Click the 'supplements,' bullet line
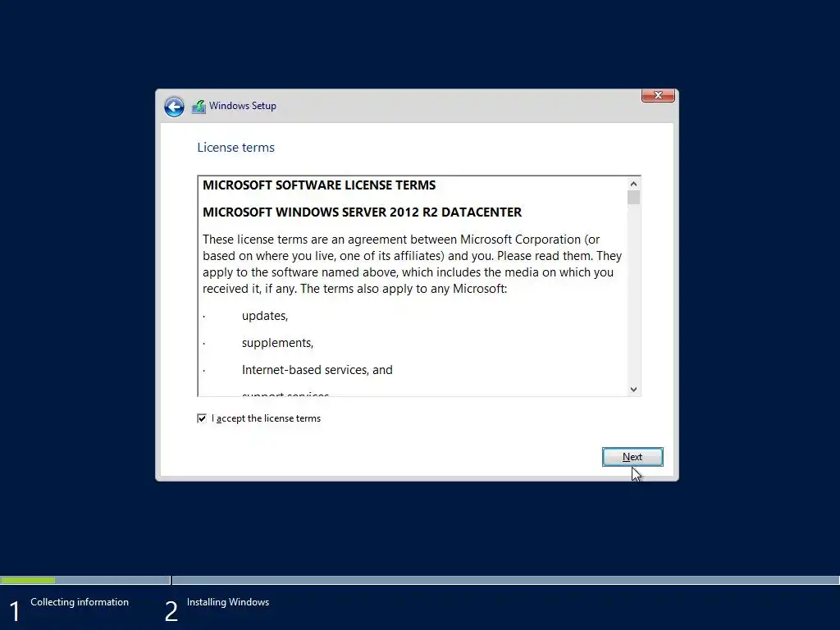 [277, 343]
